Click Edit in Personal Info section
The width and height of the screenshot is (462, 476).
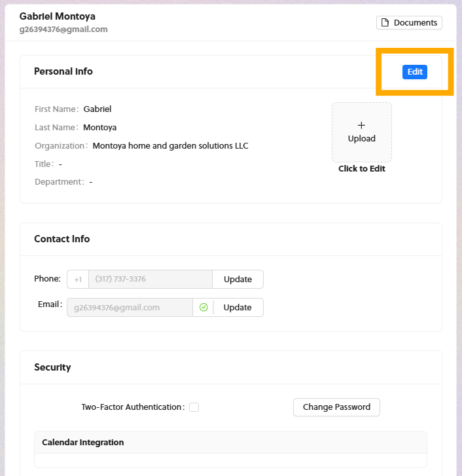tap(414, 72)
